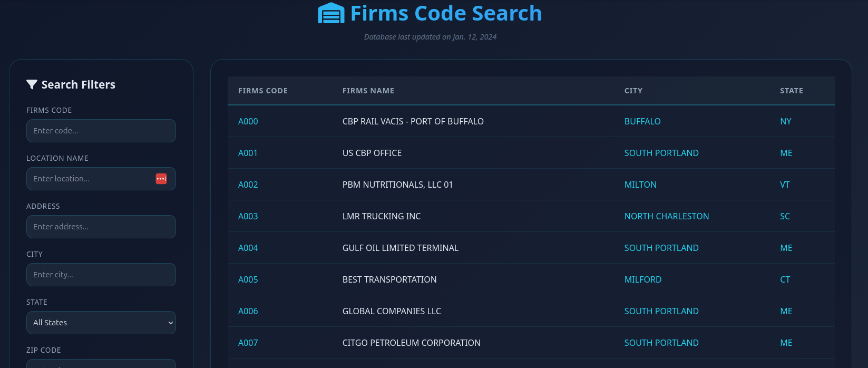Click the funnel icon next to Search Filters
The width and height of the screenshot is (868, 368).
32,84
